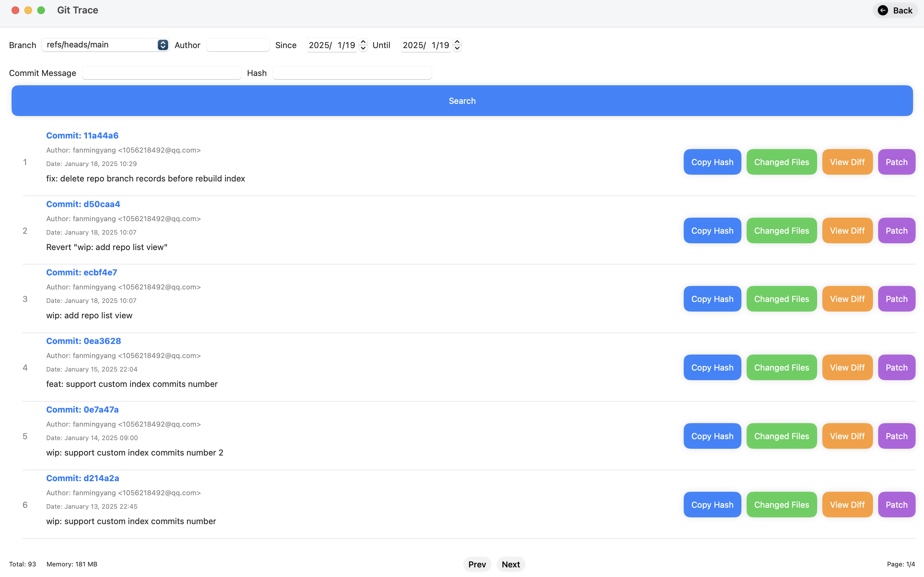
Task: Go to next page with the Next button
Action: 510,564
